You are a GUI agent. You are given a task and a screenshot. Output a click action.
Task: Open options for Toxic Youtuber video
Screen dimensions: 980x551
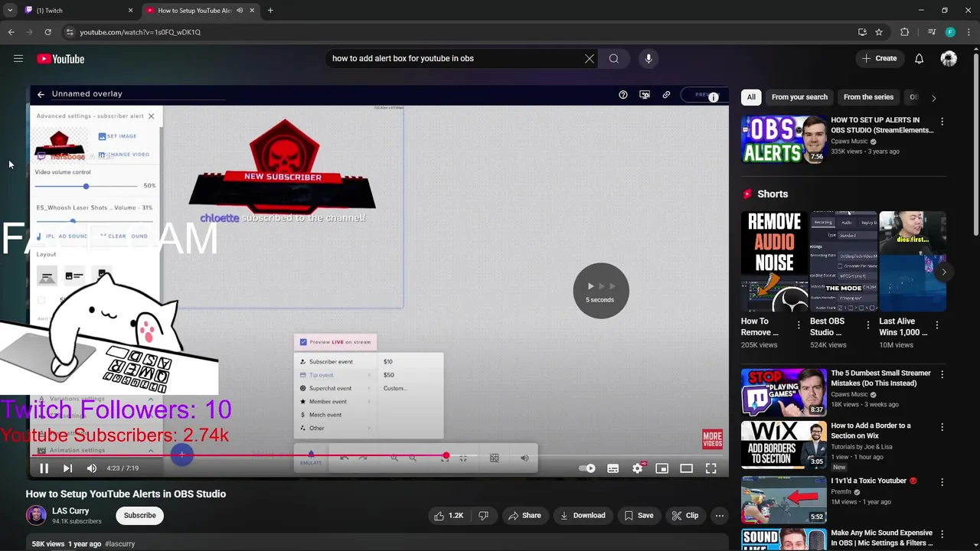coord(942,482)
